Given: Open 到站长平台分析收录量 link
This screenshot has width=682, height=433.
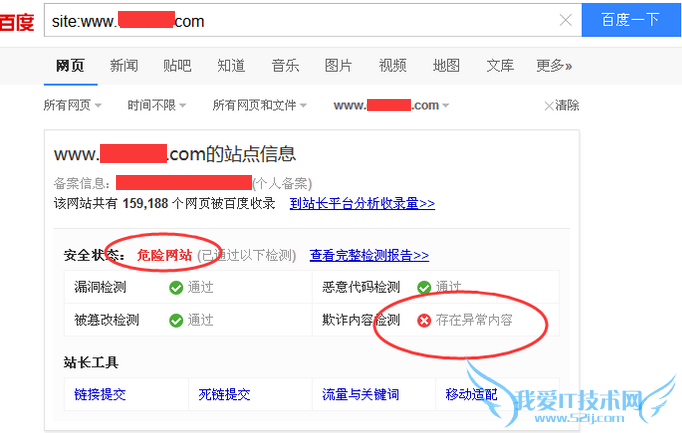Looking at the screenshot, I should pos(362,203).
